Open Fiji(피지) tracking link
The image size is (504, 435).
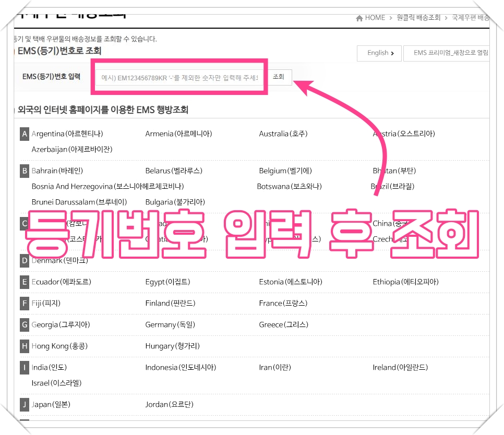point(46,303)
